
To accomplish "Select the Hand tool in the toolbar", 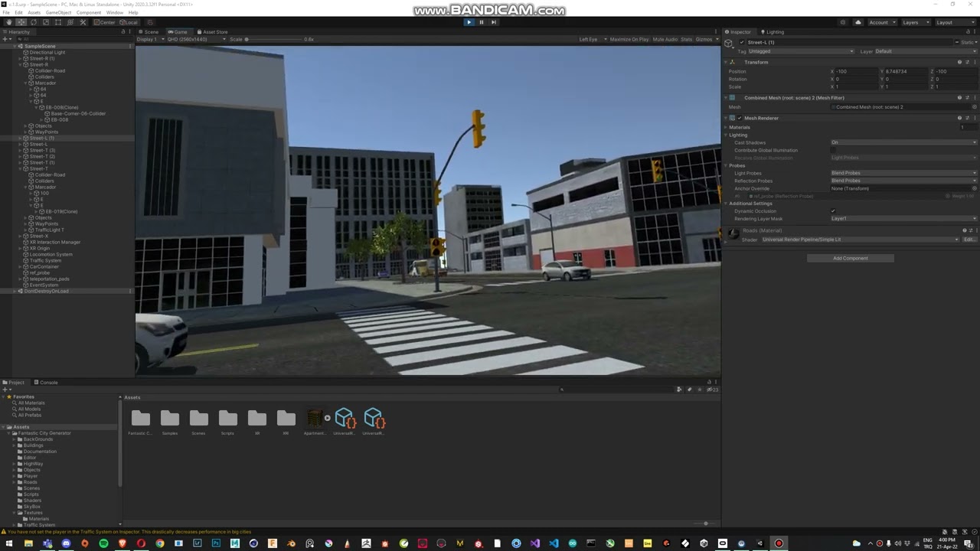I will click(9, 21).
